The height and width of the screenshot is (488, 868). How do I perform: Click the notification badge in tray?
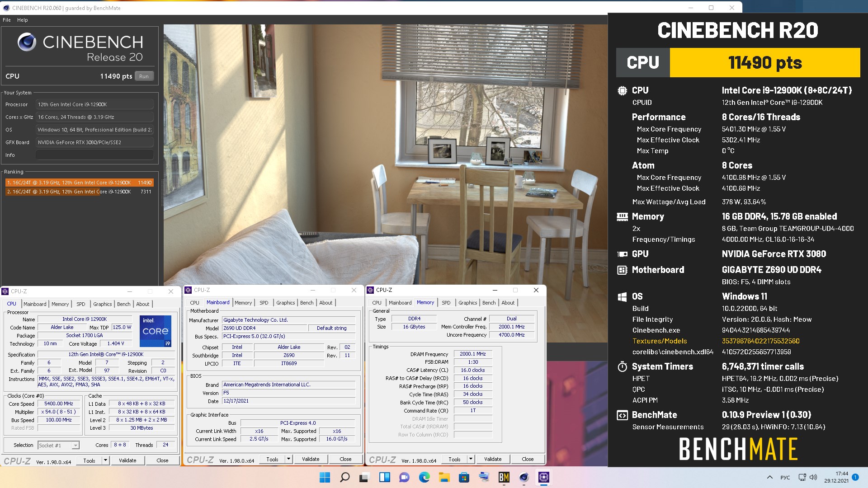[x=855, y=477]
